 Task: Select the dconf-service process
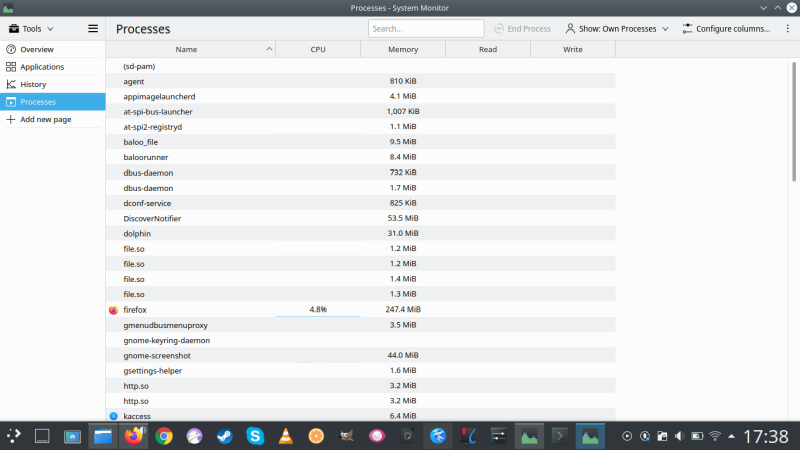[x=361, y=203]
